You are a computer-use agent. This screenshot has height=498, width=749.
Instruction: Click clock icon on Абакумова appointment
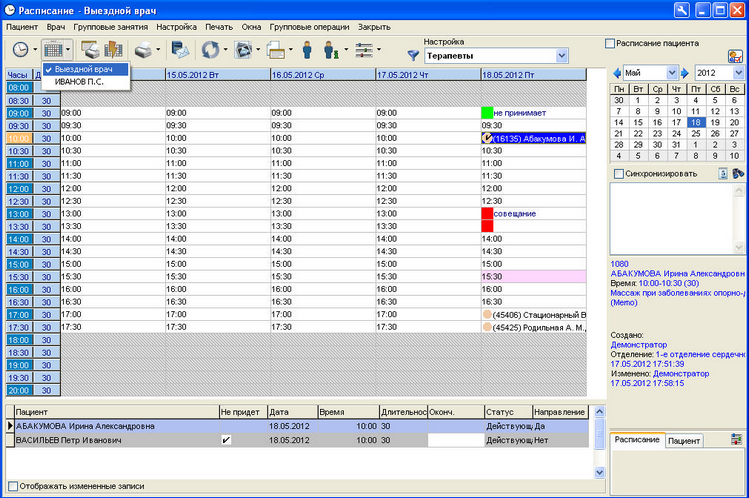[x=486, y=138]
